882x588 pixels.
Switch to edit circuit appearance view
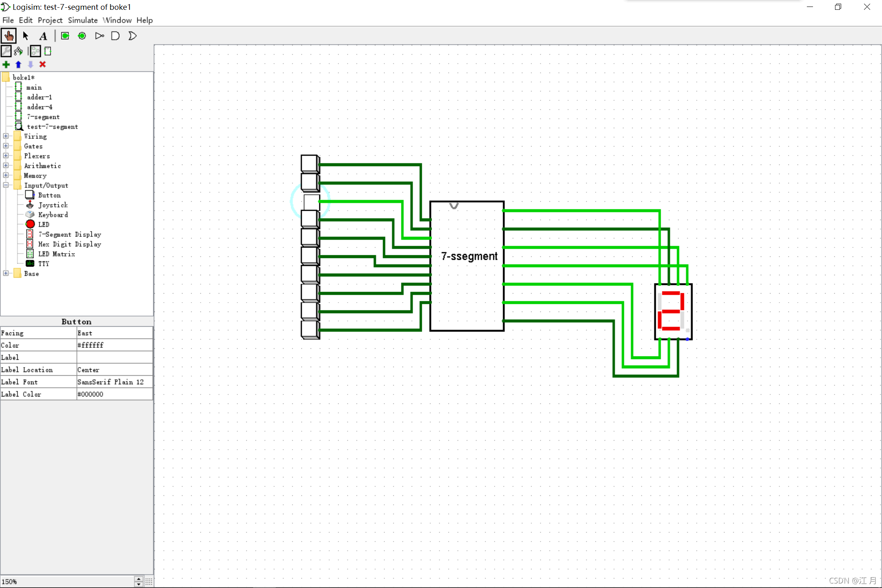(48, 51)
